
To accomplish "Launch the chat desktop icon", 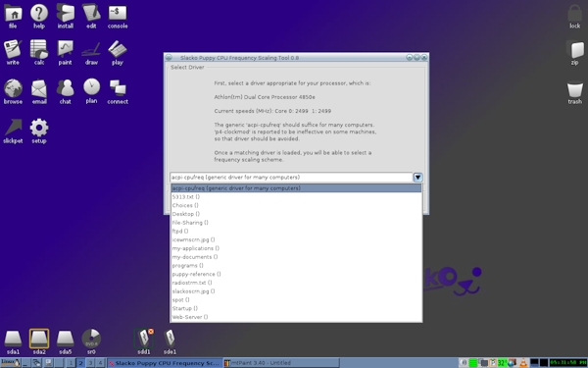I will pyautogui.click(x=66, y=91).
